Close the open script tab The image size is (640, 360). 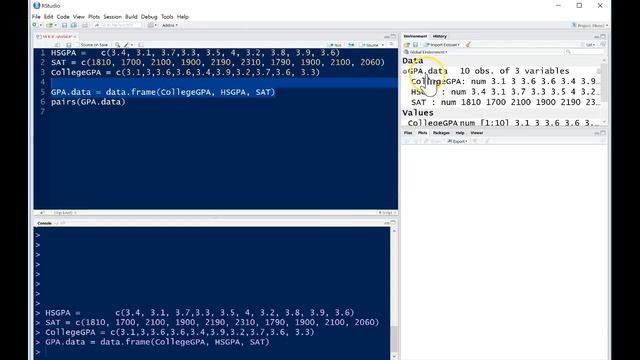[x=75, y=37]
